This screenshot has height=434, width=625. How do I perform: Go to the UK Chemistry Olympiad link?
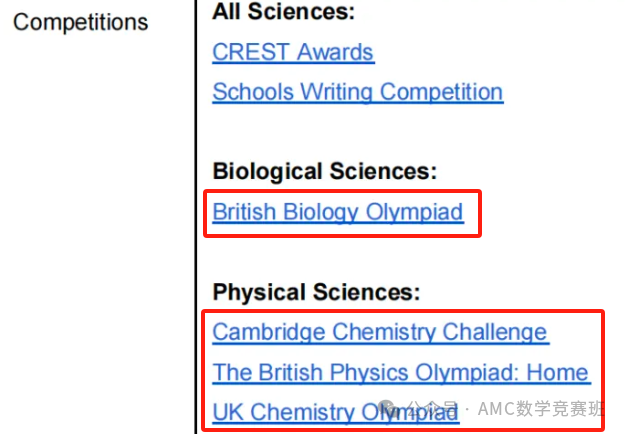point(300,411)
